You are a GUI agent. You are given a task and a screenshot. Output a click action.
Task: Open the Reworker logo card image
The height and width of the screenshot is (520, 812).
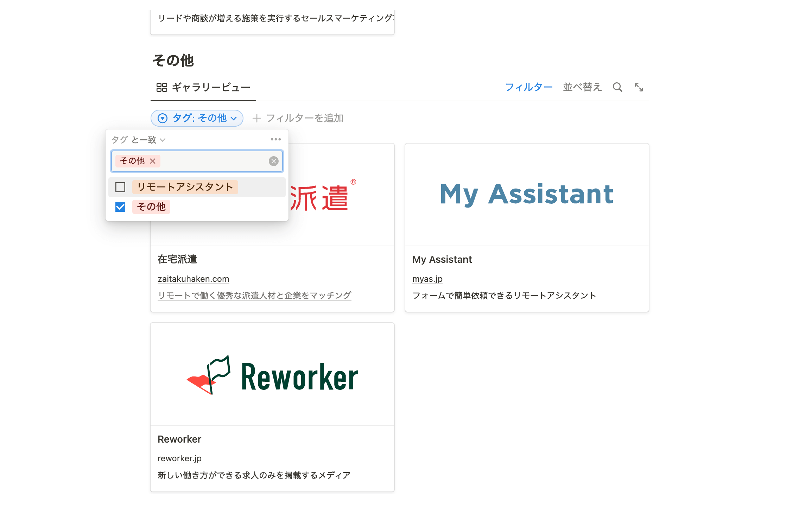[272, 374]
